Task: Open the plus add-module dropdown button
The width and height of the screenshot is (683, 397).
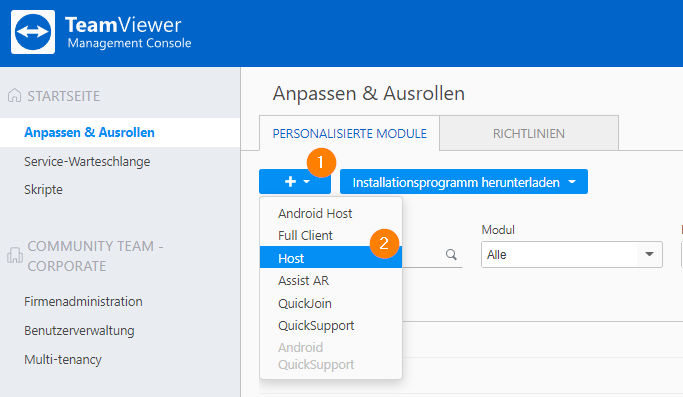Action: 295,182
